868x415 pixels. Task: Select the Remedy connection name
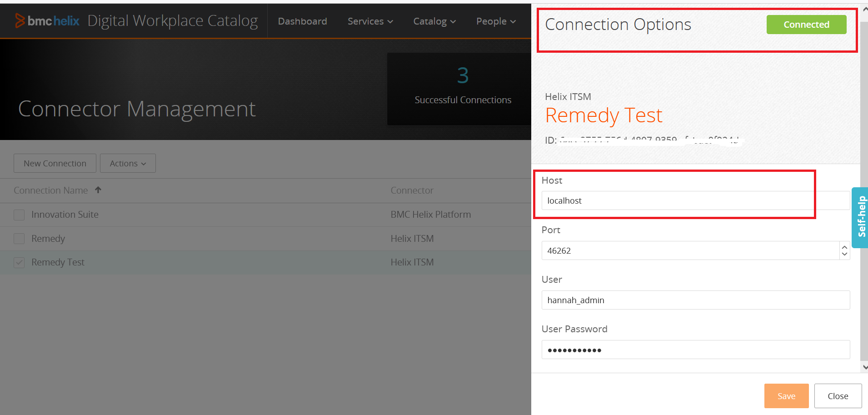coord(48,239)
